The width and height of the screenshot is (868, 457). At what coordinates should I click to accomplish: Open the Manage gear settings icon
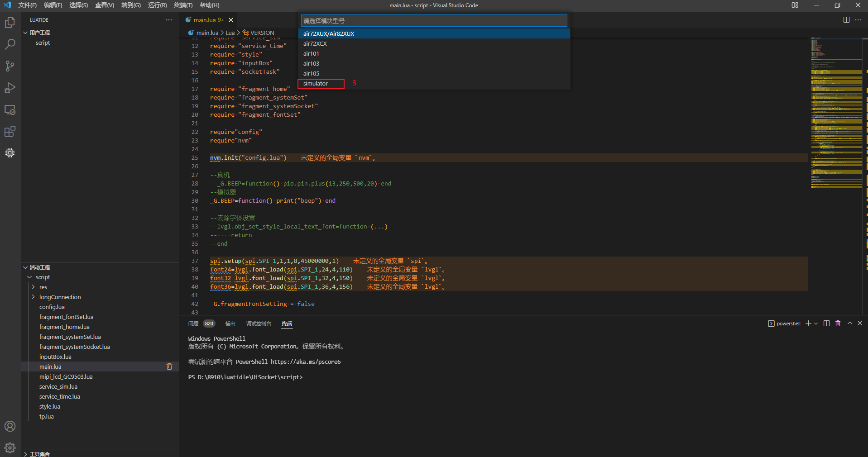10,448
